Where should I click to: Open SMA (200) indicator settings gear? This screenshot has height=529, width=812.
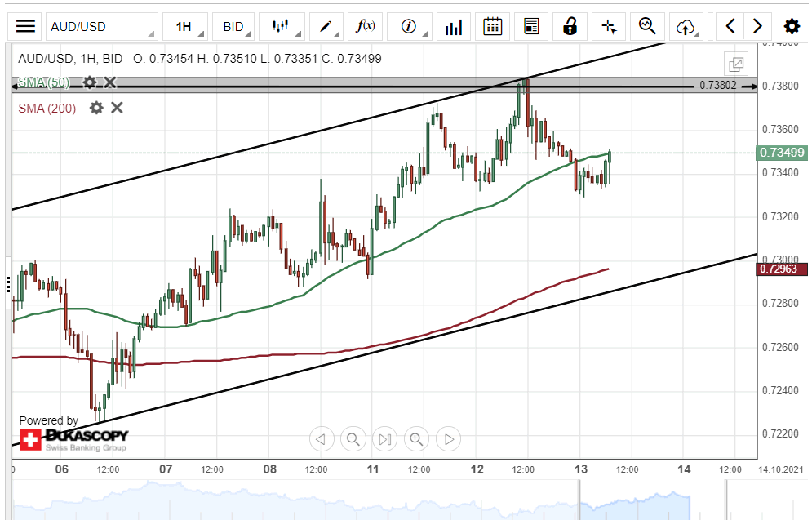(96, 108)
